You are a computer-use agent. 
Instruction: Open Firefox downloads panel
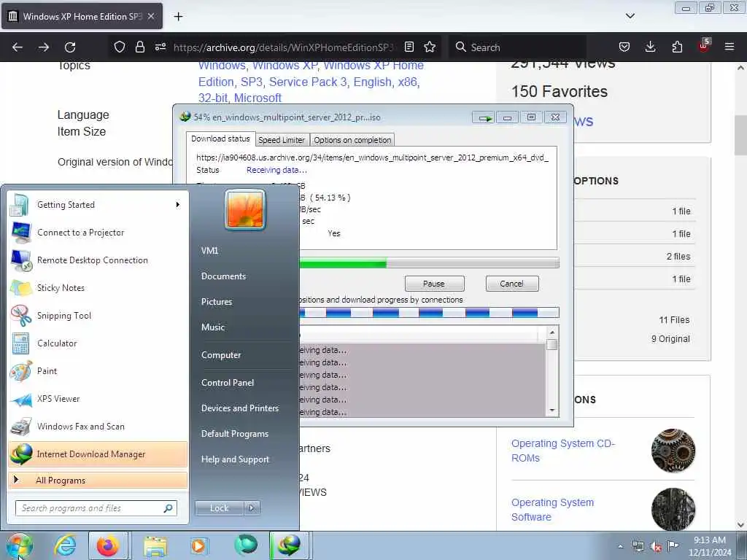coord(650,47)
